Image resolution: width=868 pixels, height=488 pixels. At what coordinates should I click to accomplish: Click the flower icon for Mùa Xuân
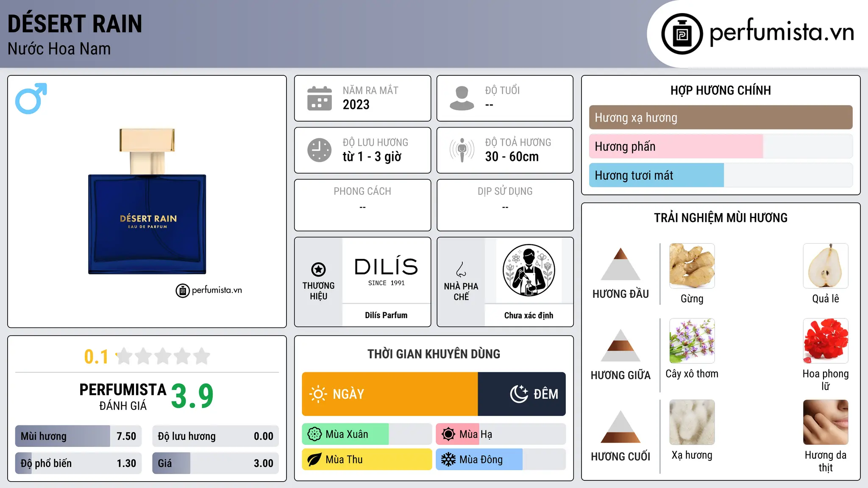click(x=314, y=434)
